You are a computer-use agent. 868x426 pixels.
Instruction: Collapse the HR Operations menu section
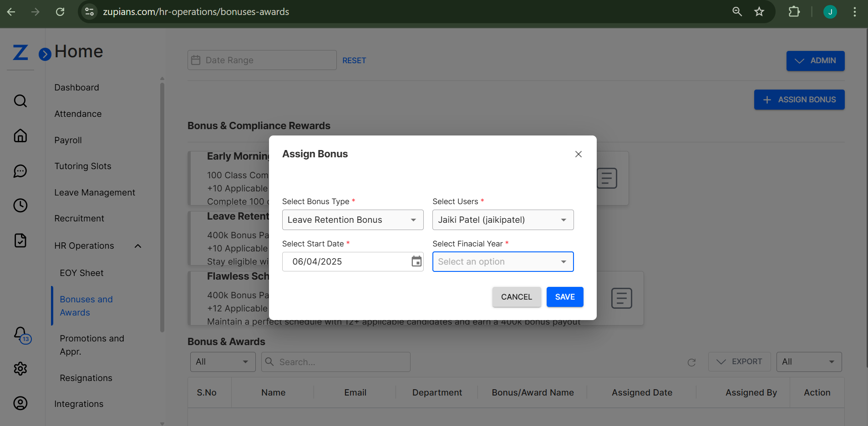[x=138, y=246]
